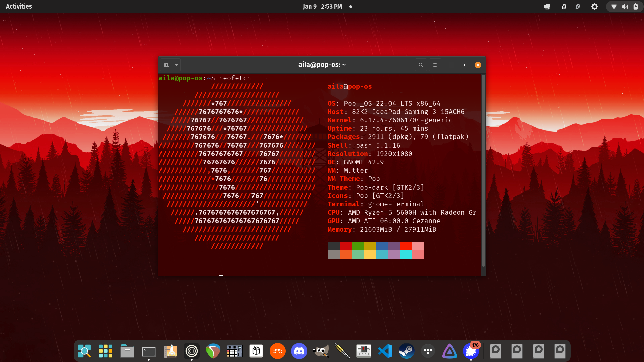
Task: Open the terminal search magnifier
Action: coord(421,65)
